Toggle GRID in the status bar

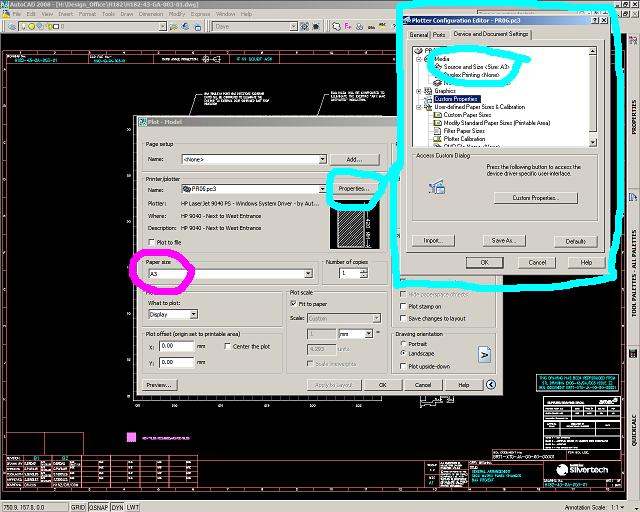click(78, 507)
